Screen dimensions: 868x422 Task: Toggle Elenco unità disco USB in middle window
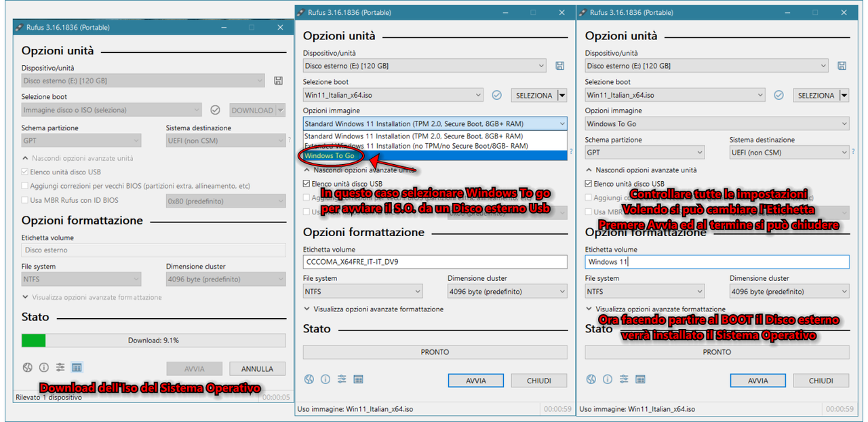click(x=307, y=184)
